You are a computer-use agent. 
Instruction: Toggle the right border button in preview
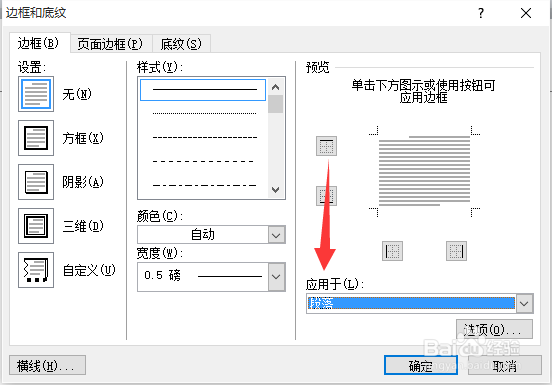tap(457, 251)
